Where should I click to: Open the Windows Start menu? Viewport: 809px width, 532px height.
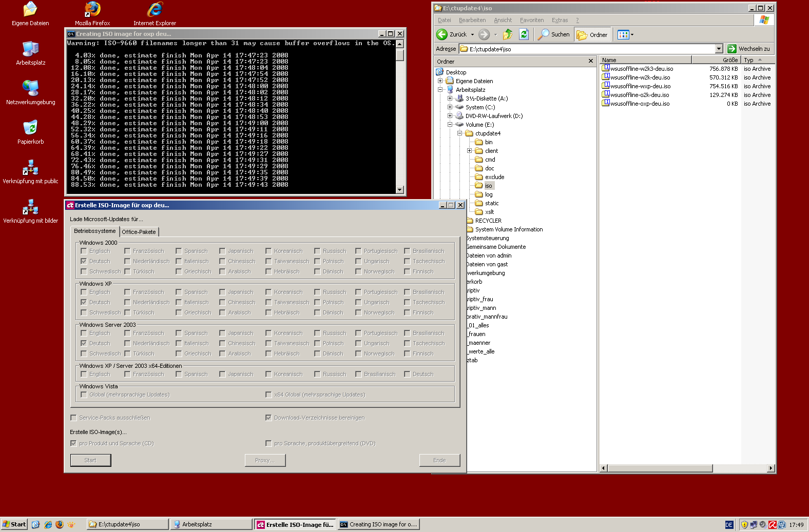[14, 524]
